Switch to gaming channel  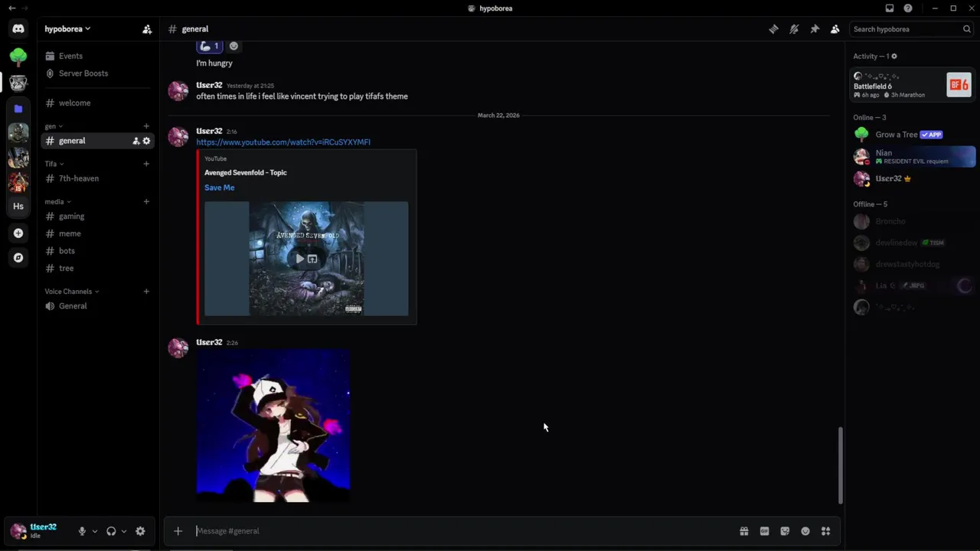point(97,217)
